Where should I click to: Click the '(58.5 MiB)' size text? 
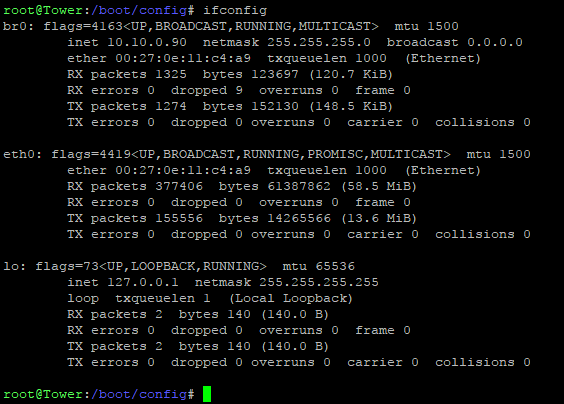pos(379,186)
